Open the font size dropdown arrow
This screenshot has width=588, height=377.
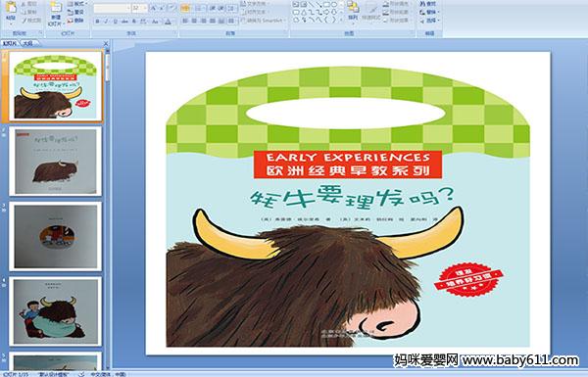tap(145, 8)
